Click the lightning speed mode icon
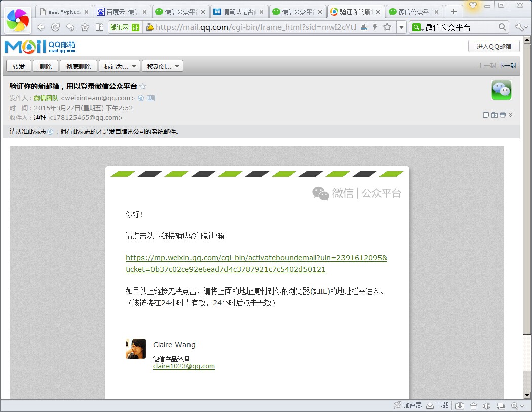This screenshot has height=412, width=532. [x=375, y=27]
